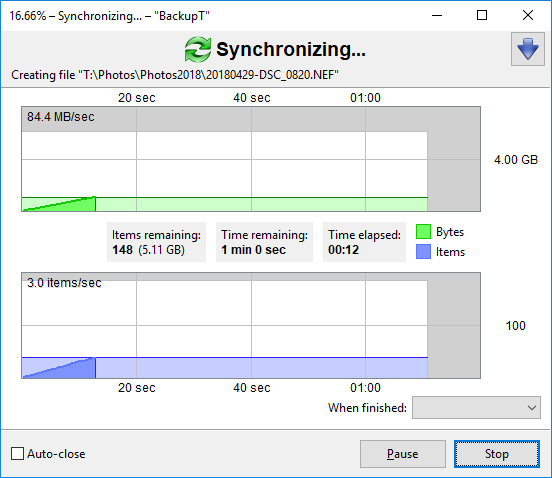Maximize the Synchronizing window
Viewport: 552px width, 478px height.
[482, 15]
